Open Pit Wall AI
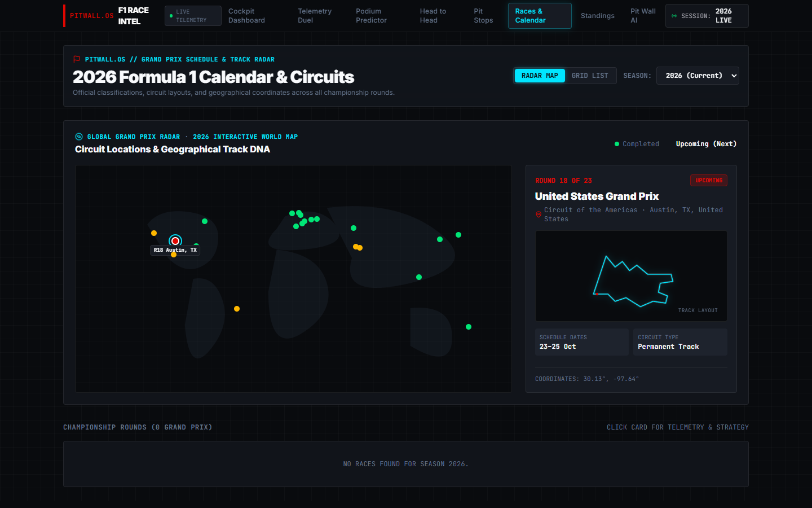Screen dimensions: 812x508 pos(643,16)
